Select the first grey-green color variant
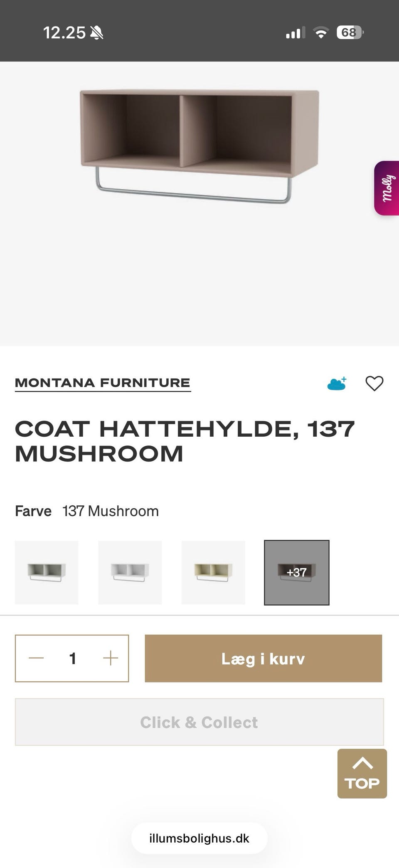Viewport: 399px width, 868px height. point(47,572)
